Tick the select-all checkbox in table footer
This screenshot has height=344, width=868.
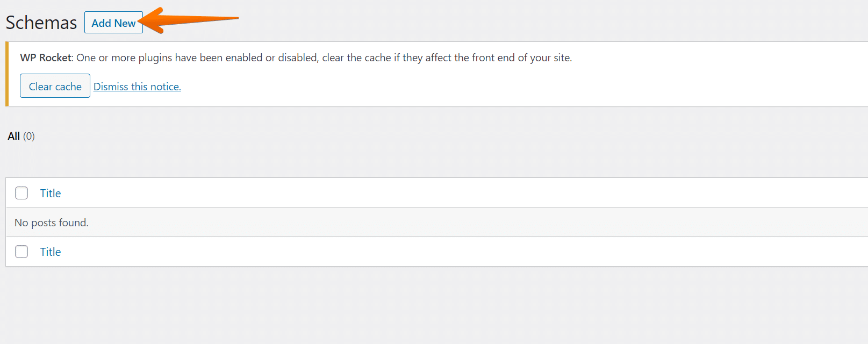click(x=21, y=252)
